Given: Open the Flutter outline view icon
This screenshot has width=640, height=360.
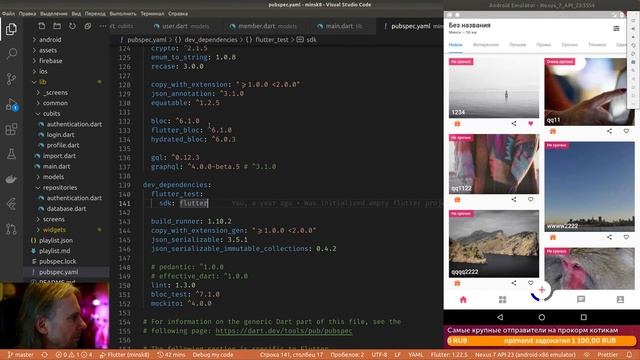Looking at the screenshot, I should point(11,204).
